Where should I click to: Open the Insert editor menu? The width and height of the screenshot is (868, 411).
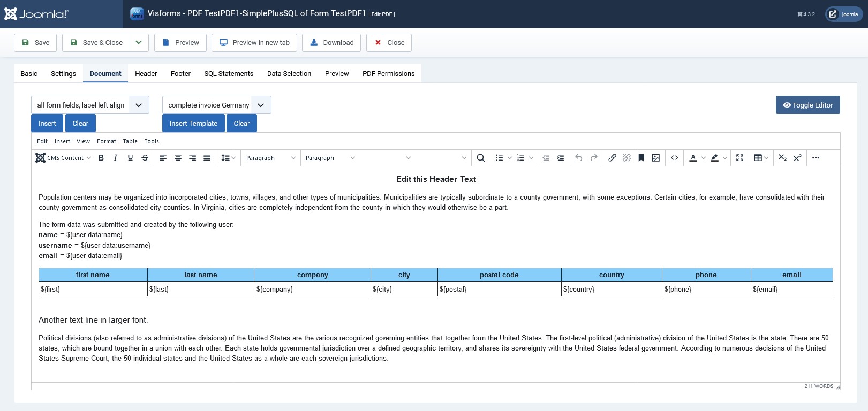pos(62,141)
